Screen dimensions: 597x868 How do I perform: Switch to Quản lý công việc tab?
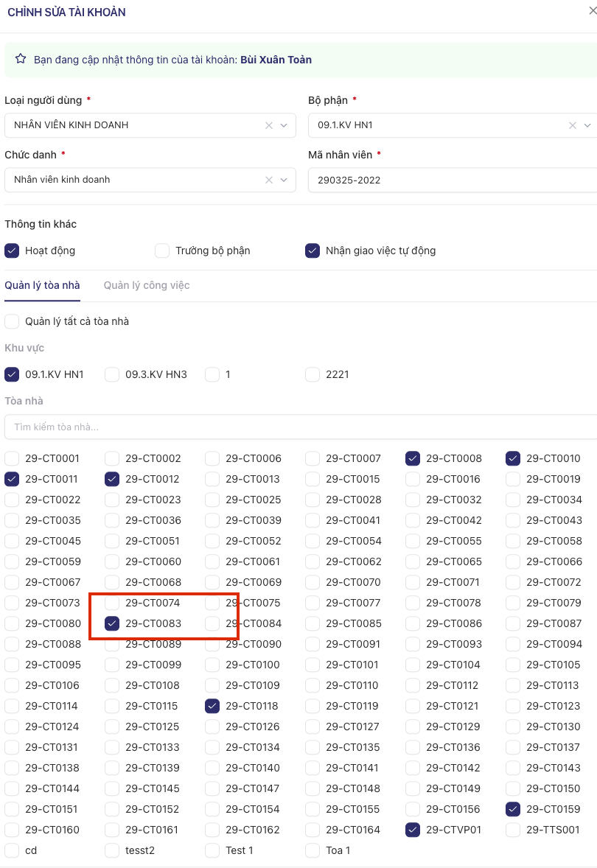(147, 285)
